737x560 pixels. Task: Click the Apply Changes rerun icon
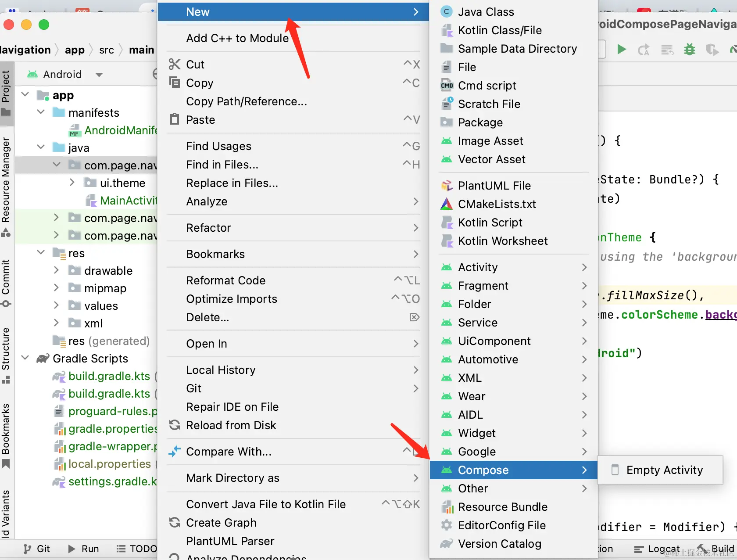(644, 50)
